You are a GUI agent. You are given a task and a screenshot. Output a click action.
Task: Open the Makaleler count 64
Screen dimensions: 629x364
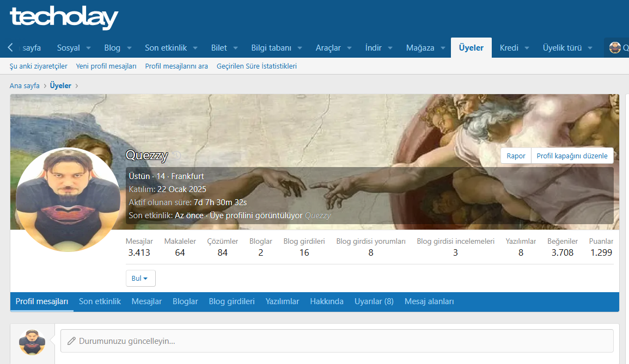[180, 252]
